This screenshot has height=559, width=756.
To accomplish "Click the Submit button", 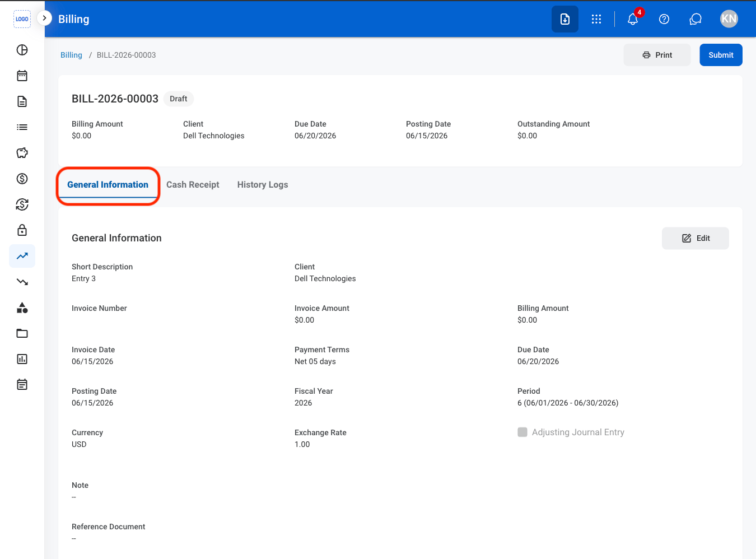I will click(x=721, y=55).
